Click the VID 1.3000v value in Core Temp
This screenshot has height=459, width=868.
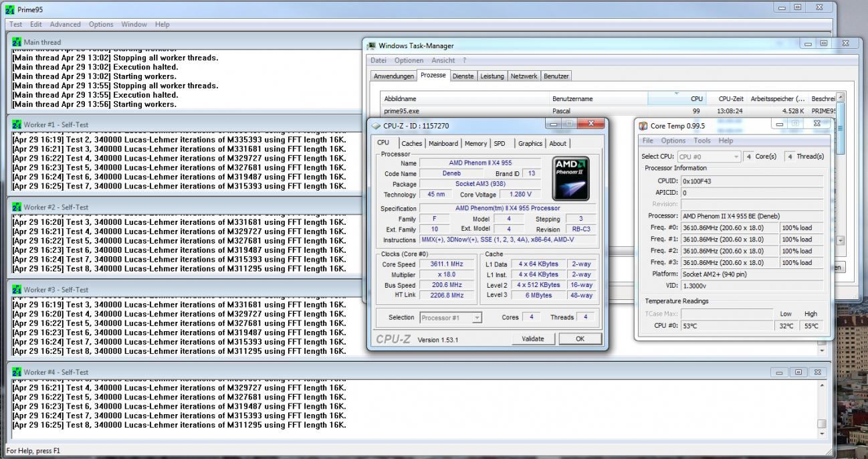(752, 286)
